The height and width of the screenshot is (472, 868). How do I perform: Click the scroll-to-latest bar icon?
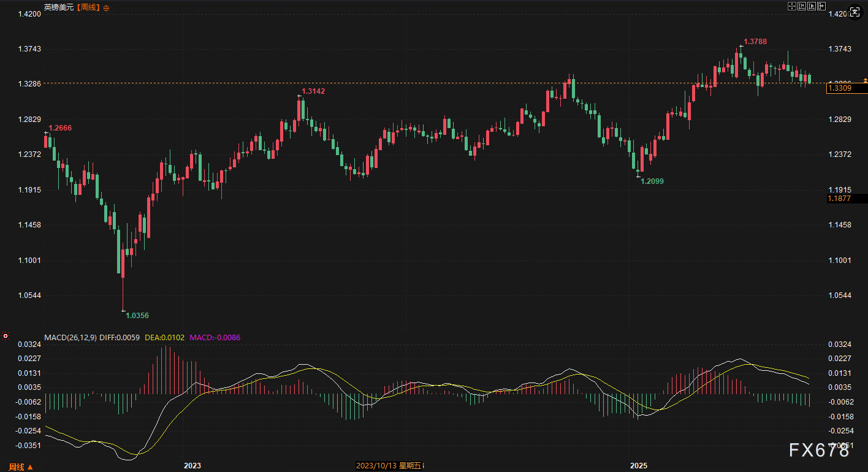coord(821,6)
